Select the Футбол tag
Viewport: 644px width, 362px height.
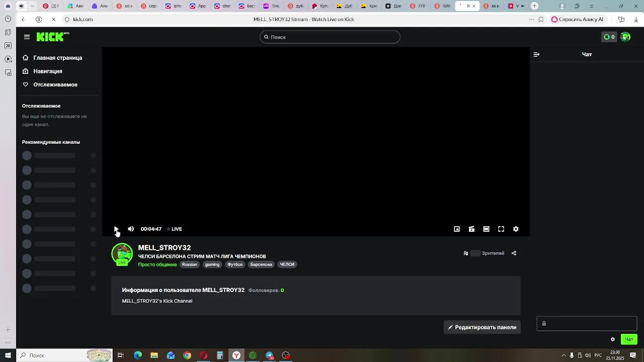pyautogui.click(x=235, y=264)
